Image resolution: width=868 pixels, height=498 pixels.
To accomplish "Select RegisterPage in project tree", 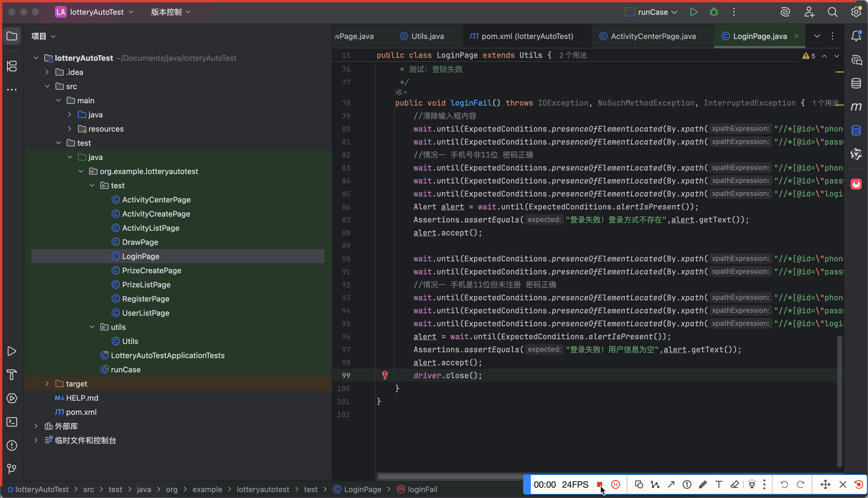I will (146, 299).
